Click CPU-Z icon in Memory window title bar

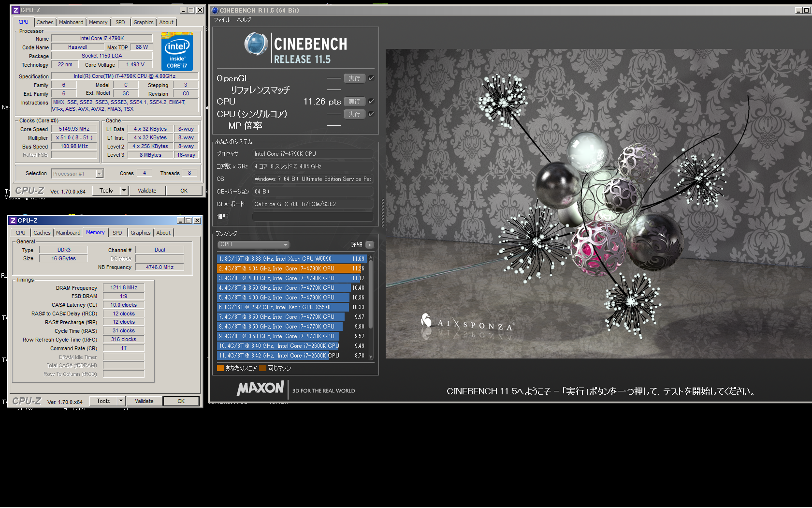click(x=13, y=221)
